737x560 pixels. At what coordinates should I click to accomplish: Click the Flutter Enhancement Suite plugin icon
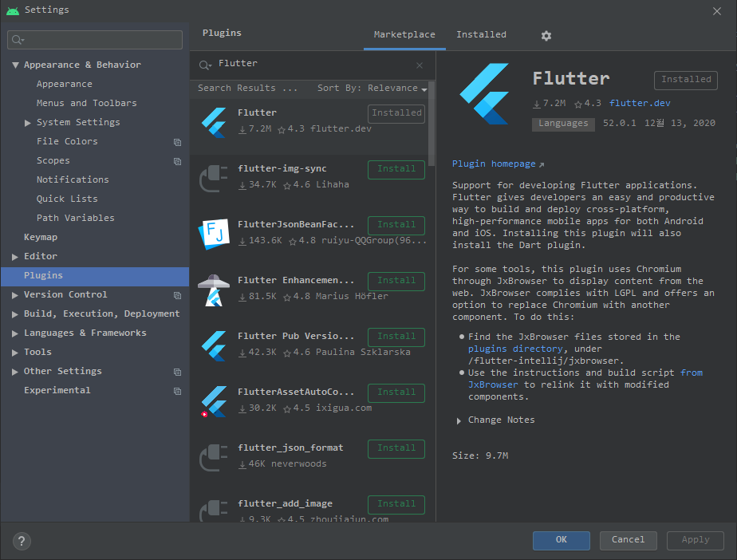pyautogui.click(x=214, y=290)
